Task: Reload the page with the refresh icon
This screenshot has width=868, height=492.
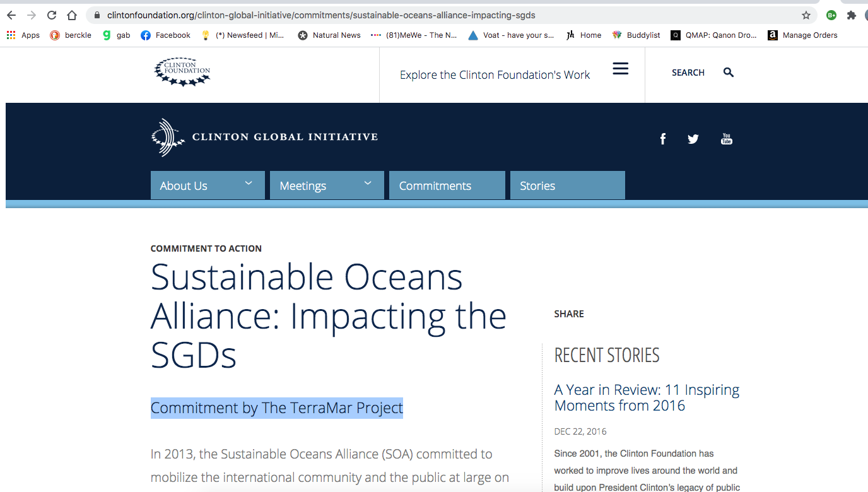Action: 52,15
